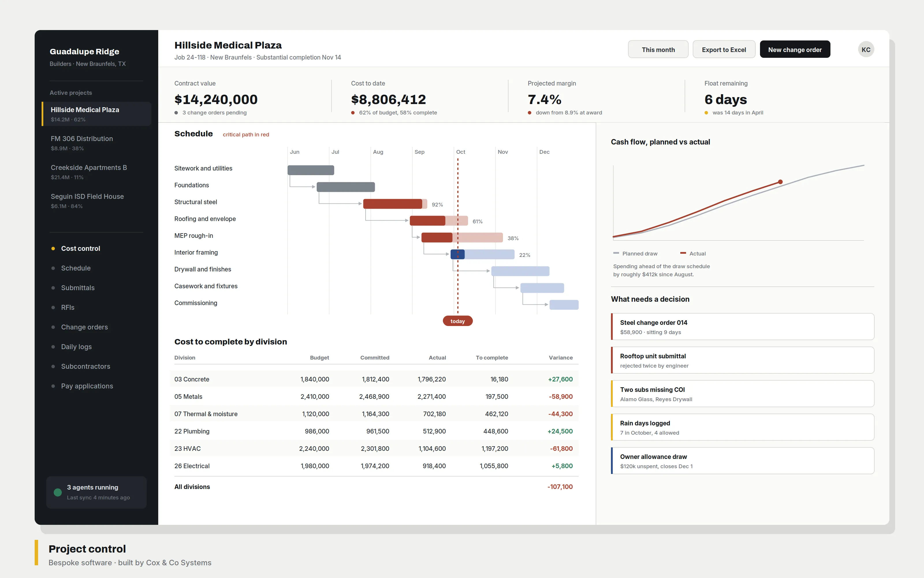Open the KC user avatar

tap(866, 50)
